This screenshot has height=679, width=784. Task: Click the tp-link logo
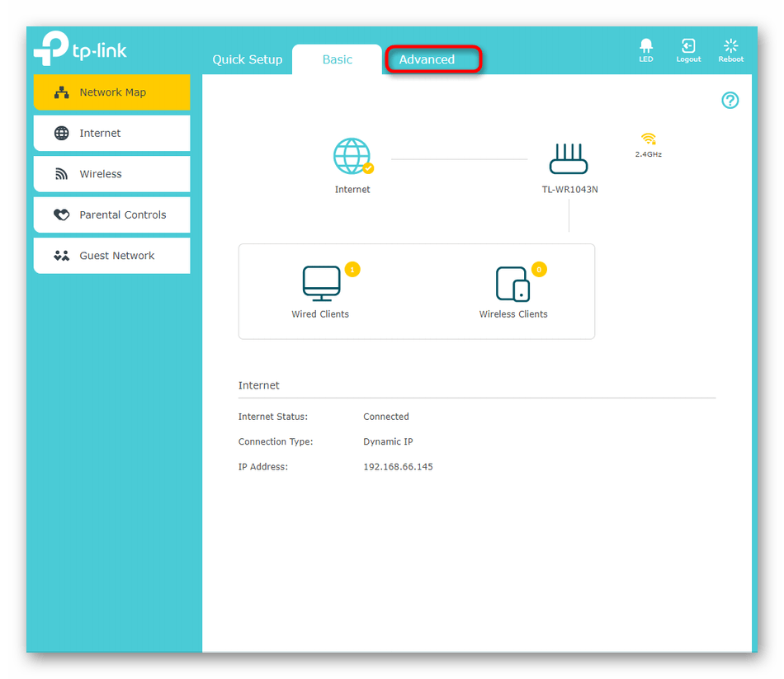click(x=80, y=49)
